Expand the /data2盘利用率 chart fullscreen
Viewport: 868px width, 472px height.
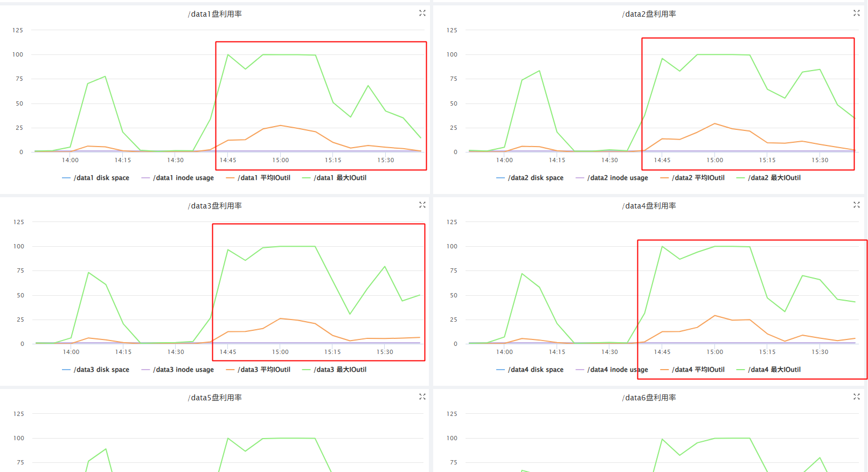point(857,13)
